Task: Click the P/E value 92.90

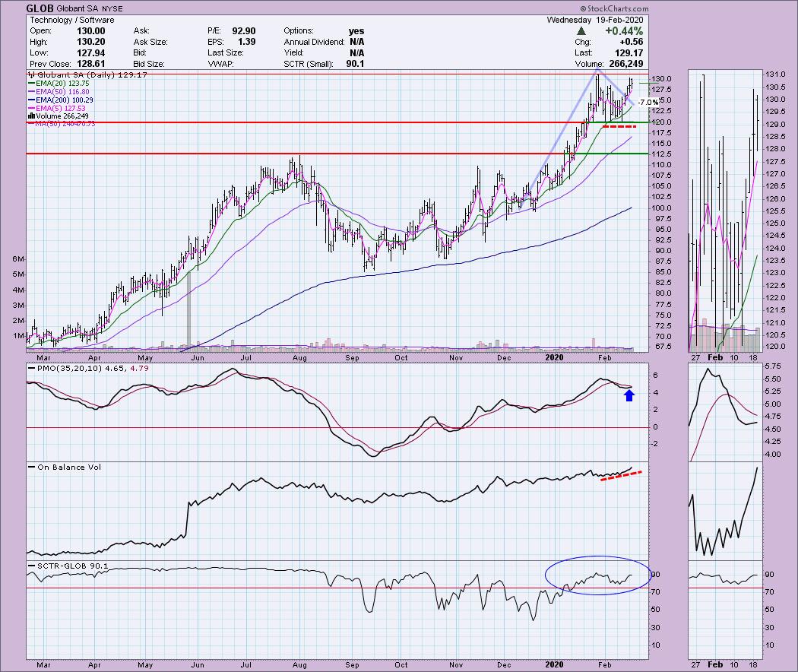Action: pos(244,31)
